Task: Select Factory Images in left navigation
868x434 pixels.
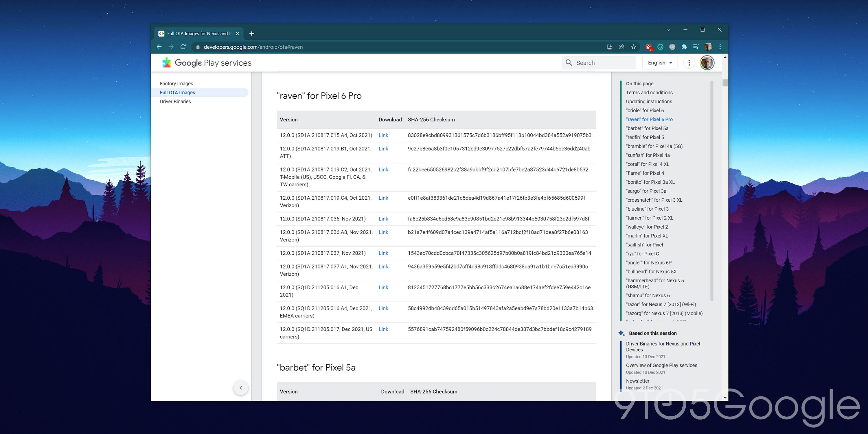Action: tap(176, 84)
